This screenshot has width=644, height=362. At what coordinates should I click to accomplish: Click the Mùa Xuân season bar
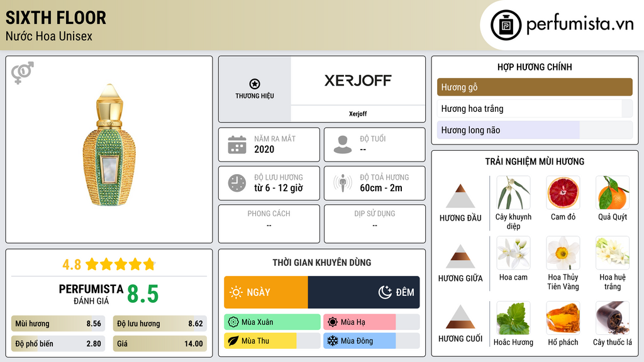pos(272,322)
